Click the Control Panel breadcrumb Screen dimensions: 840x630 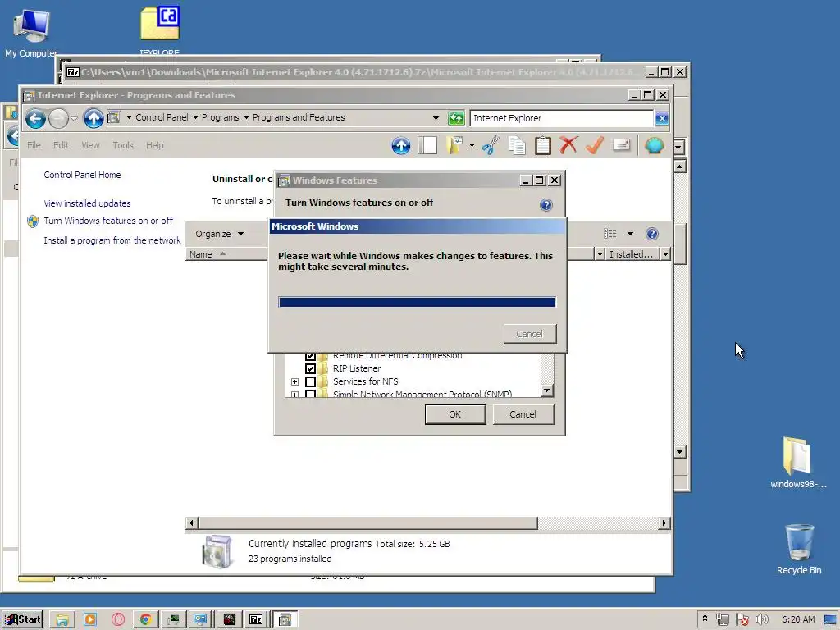tap(162, 117)
